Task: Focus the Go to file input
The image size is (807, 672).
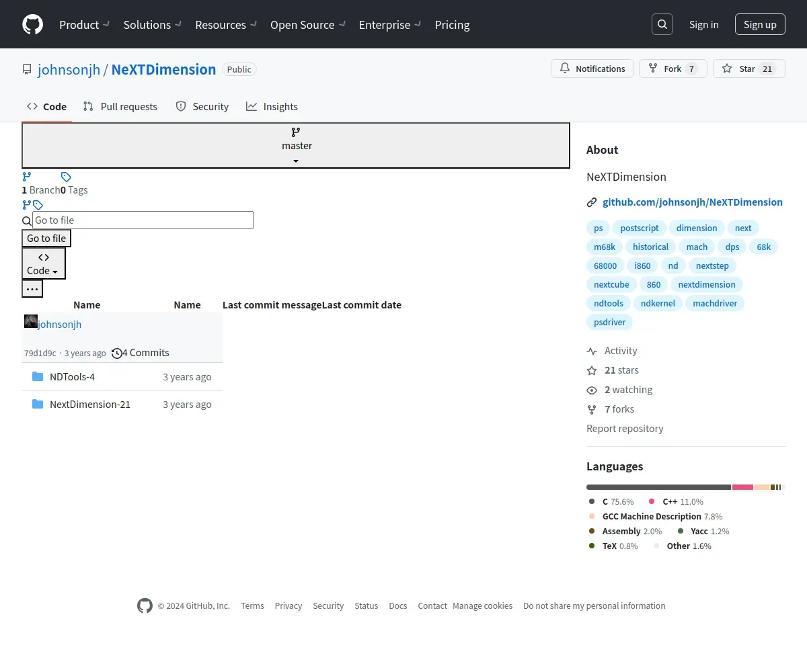Action: point(143,220)
